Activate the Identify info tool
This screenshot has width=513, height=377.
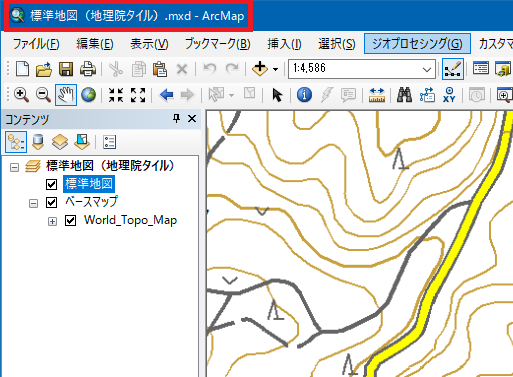304,95
